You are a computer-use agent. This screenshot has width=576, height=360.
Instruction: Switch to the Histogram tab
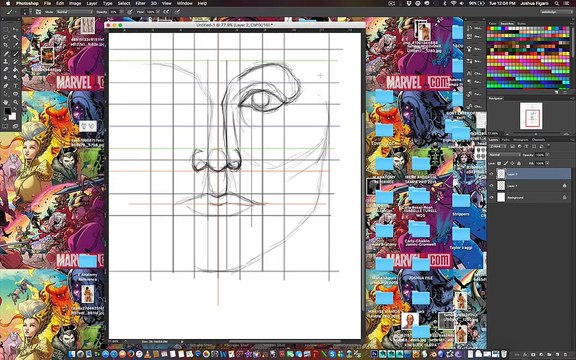pyautogui.click(x=521, y=140)
